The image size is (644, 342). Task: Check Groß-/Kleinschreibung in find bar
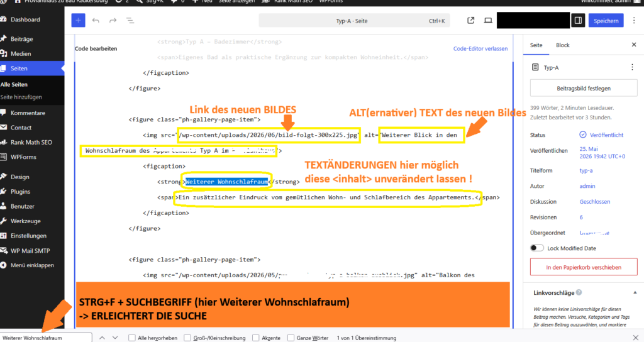(187, 338)
